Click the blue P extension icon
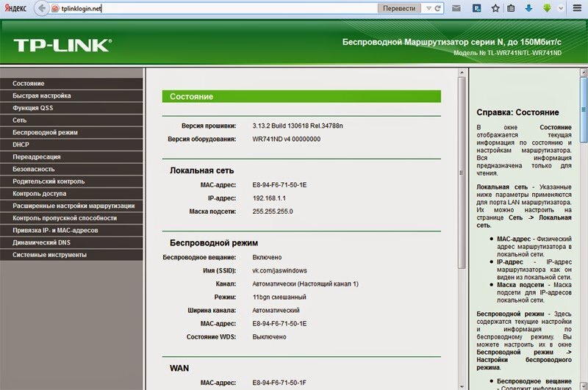Viewport: 588px width, 390px height. point(476,8)
